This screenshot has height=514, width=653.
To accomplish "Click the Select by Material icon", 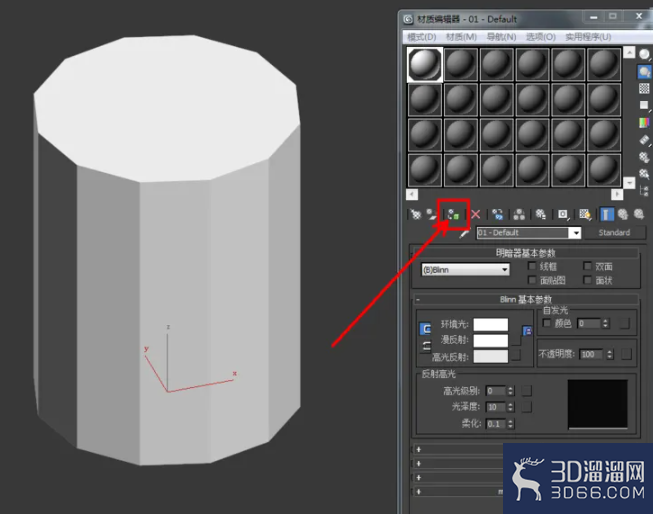I will [x=644, y=174].
